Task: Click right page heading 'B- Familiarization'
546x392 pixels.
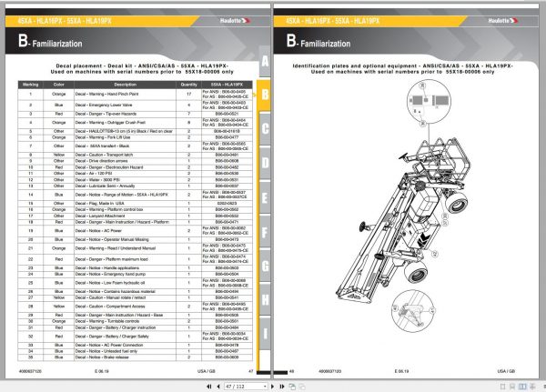Action: 318,41
